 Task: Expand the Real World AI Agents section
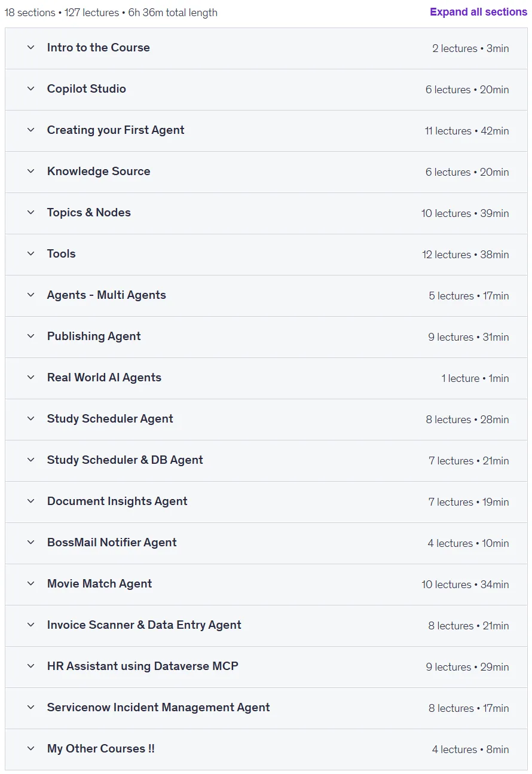click(266, 378)
